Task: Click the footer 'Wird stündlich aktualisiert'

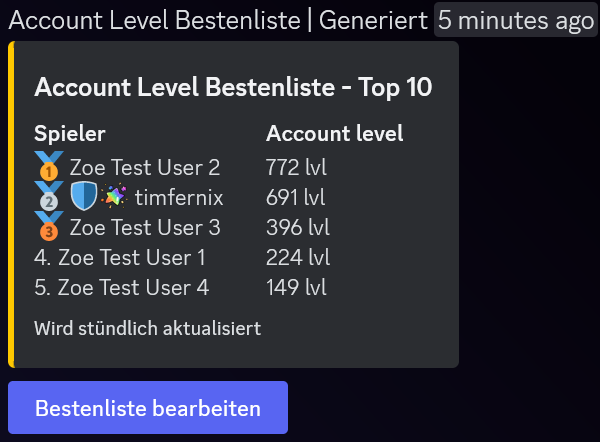Action: point(147,328)
